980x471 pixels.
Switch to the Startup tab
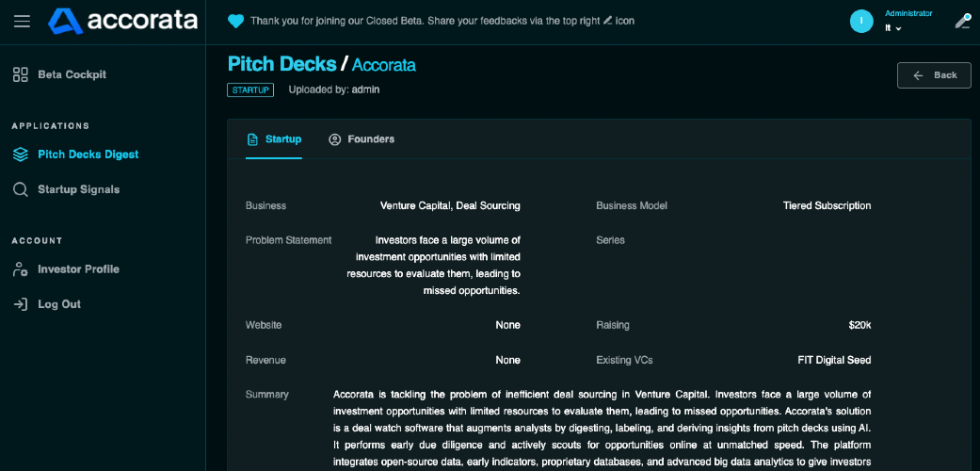click(x=274, y=139)
